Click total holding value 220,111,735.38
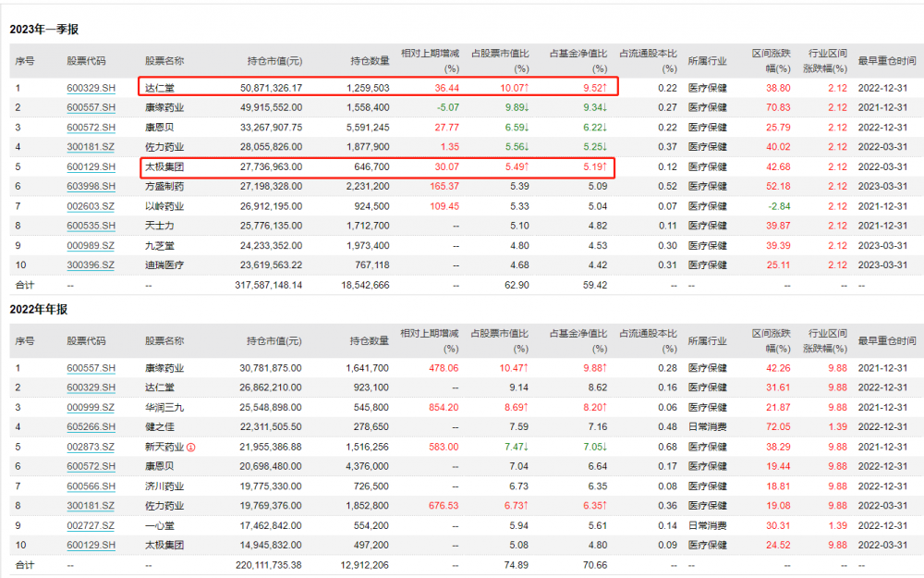 (x=268, y=565)
